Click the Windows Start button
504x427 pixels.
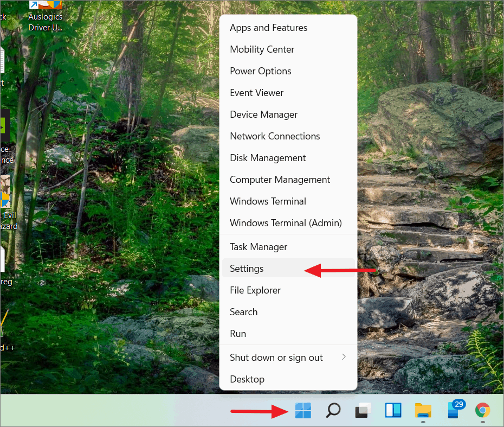coord(303,411)
